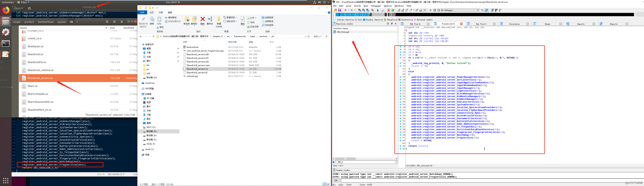Show Applications grid in Ubuntu dock

point(6,180)
